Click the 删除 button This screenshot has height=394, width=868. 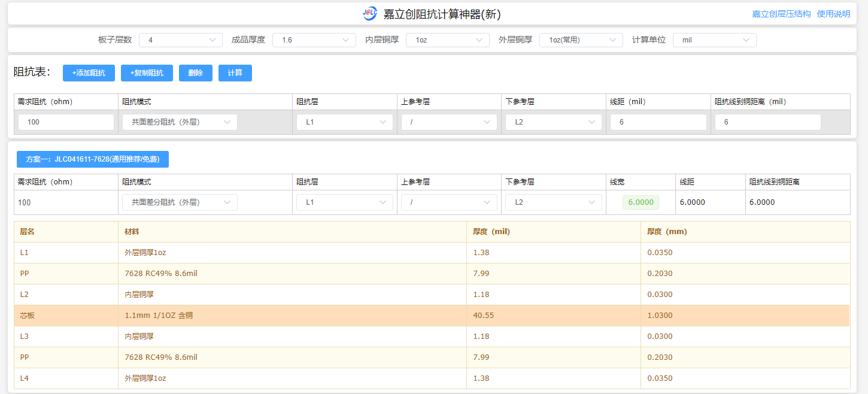point(196,73)
